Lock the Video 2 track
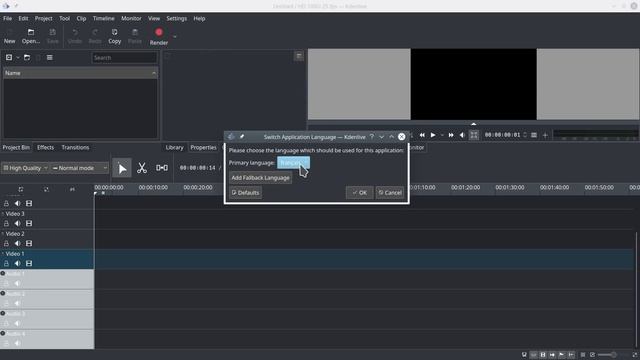Image resolution: width=640 pixels, height=360 pixels. point(6,244)
